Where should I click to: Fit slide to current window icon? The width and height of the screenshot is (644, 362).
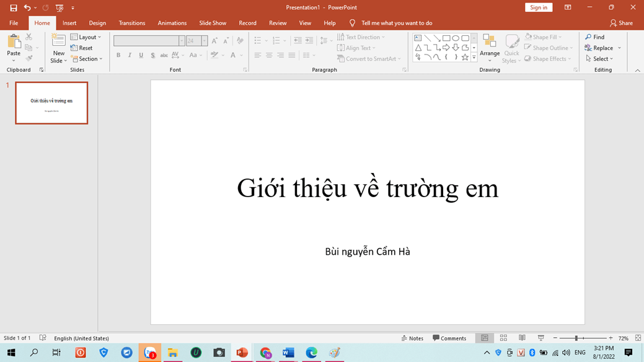[638, 338]
